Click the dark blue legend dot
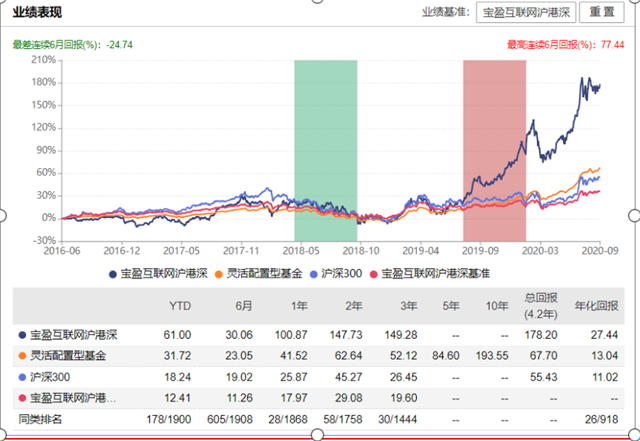Image resolution: width=640 pixels, height=441 pixels. click(113, 274)
